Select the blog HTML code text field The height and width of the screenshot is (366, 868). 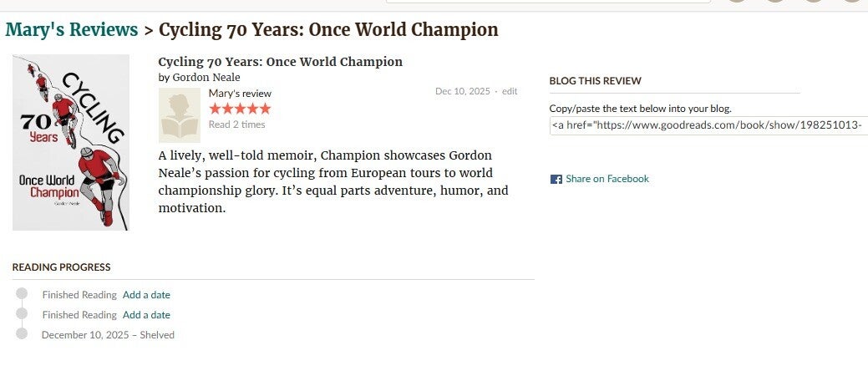(708, 125)
